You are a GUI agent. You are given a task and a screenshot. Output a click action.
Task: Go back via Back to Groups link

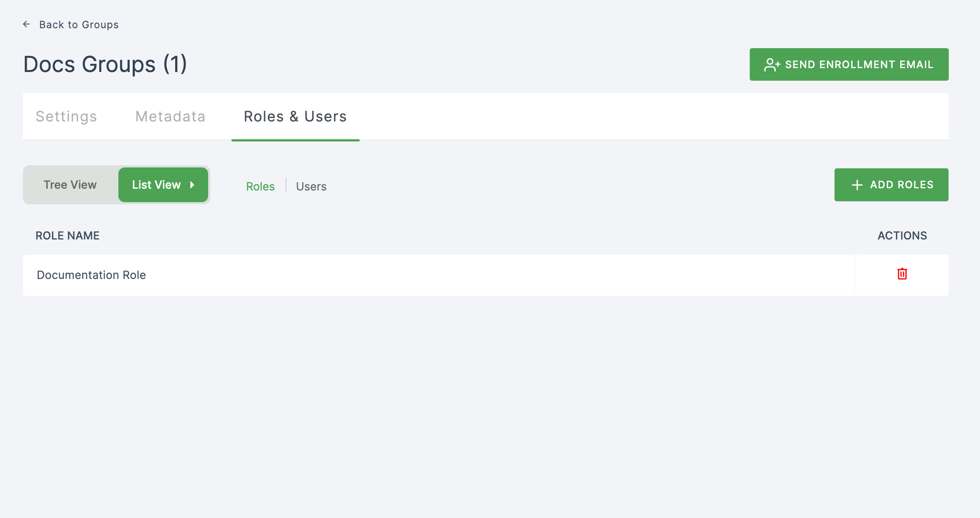[x=79, y=25]
